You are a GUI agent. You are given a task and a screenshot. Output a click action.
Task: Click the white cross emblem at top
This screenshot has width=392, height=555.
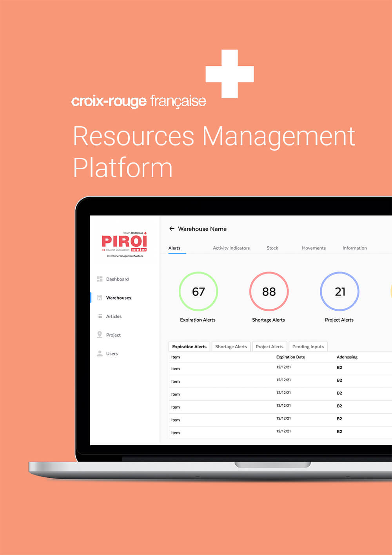coord(230,74)
